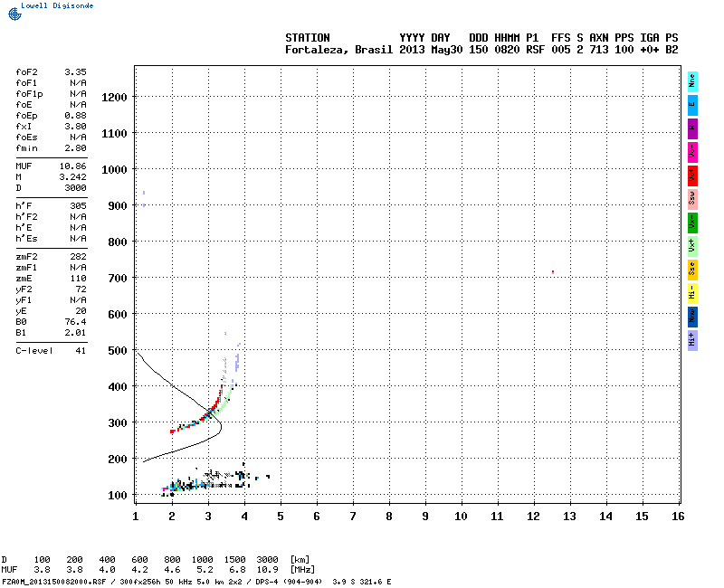This screenshot has width=724, height=588.
Task: Click the zmE value 110
Action: [79, 279]
